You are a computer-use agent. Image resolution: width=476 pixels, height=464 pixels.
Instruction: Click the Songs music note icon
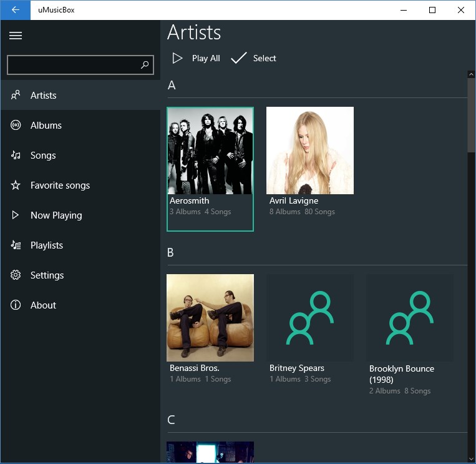[x=16, y=155]
